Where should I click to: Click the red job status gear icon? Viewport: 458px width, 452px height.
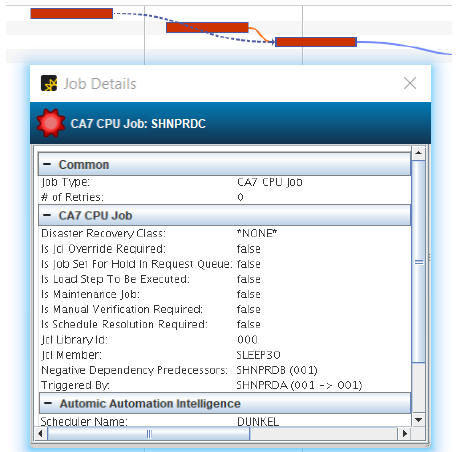(51, 123)
